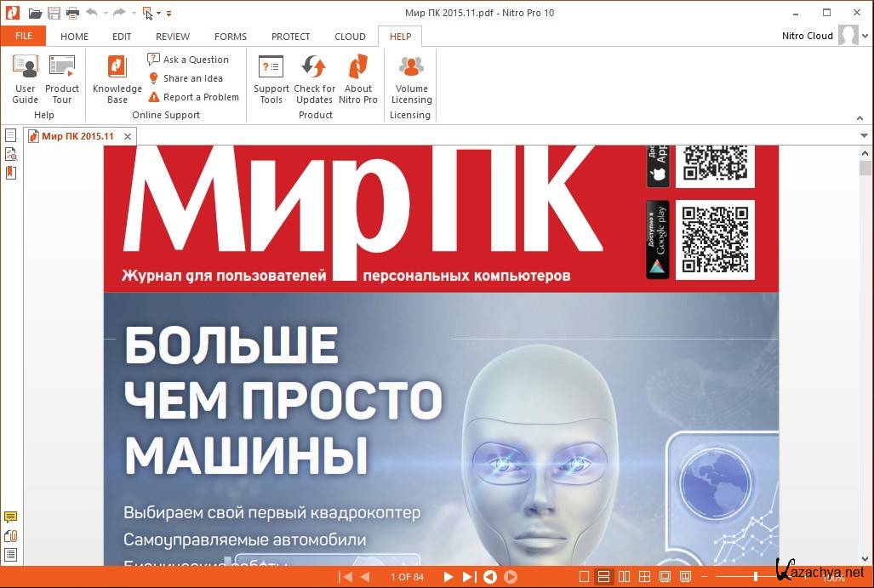Start the Product Tour
Screen dimensions: 874x588
pyautogui.click(x=62, y=79)
